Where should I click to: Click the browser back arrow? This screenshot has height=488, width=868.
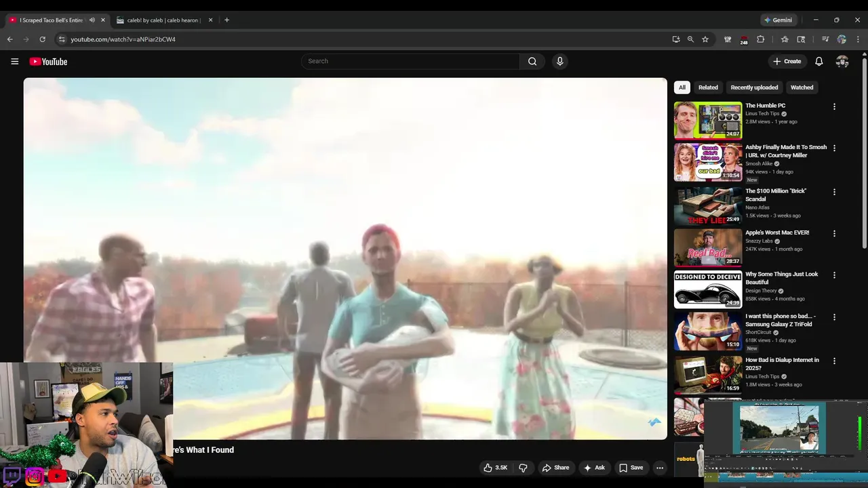(x=10, y=39)
